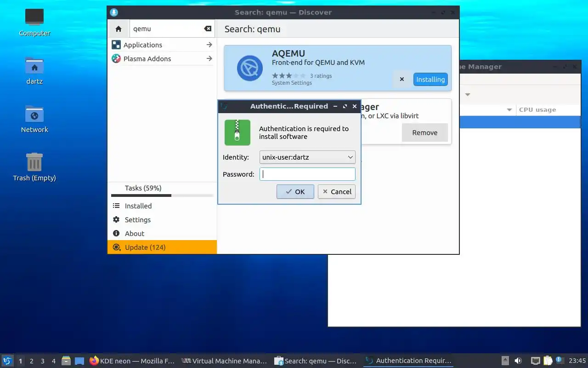This screenshot has height=368, width=588.
Task: Open the application launcher menu
Action: [x=7, y=361]
